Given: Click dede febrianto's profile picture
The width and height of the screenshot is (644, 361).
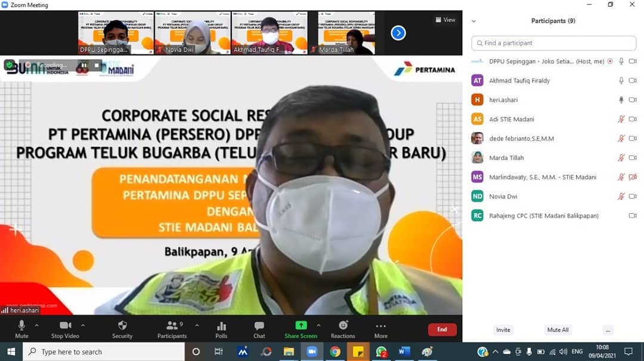Looking at the screenshot, I should pyautogui.click(x=477, y=138).
